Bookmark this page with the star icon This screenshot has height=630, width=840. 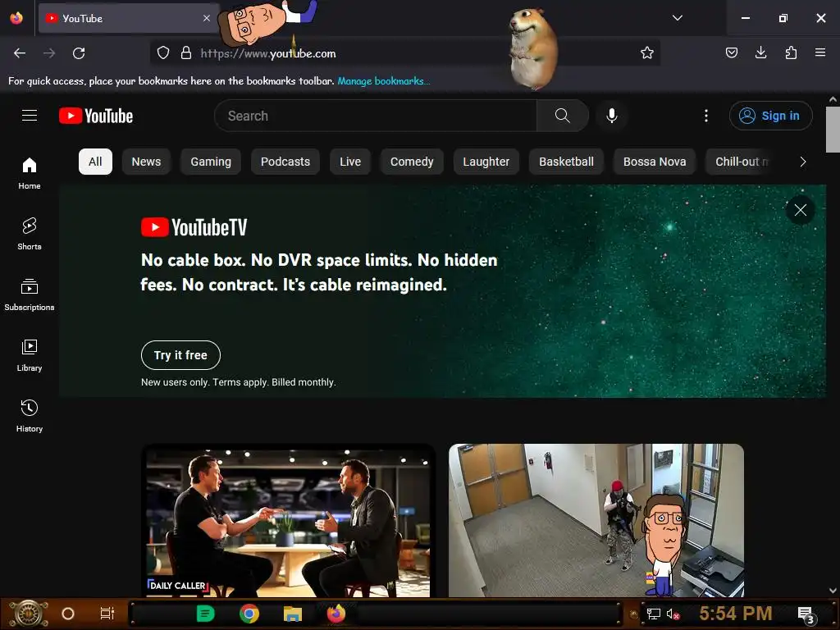click(647, 53)
